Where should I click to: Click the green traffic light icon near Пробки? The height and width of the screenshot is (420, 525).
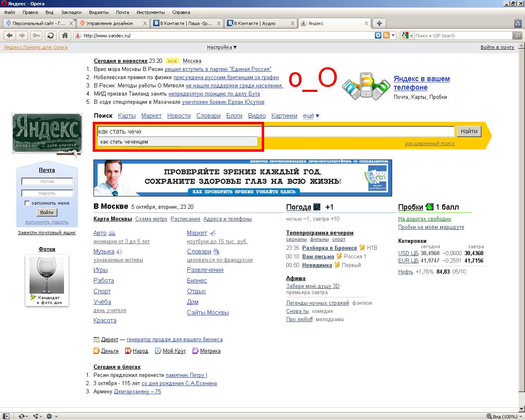point(429,207)
